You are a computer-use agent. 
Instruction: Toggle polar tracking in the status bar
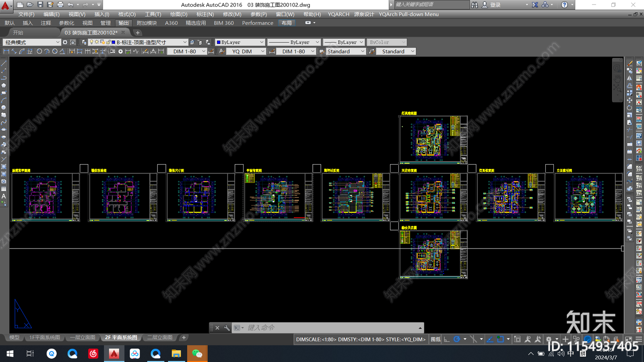[457, 339]
